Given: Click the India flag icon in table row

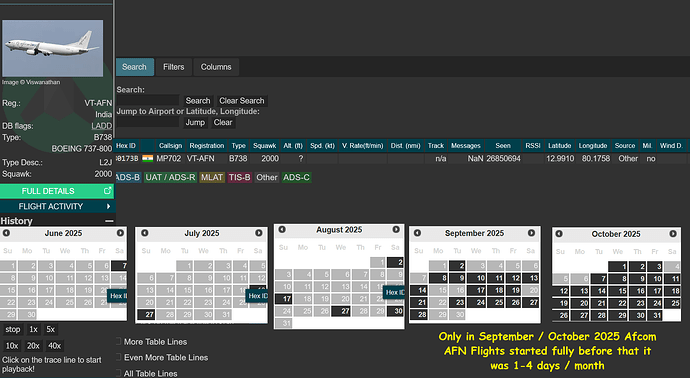Looking at the screenshot, I should point(147,158).
